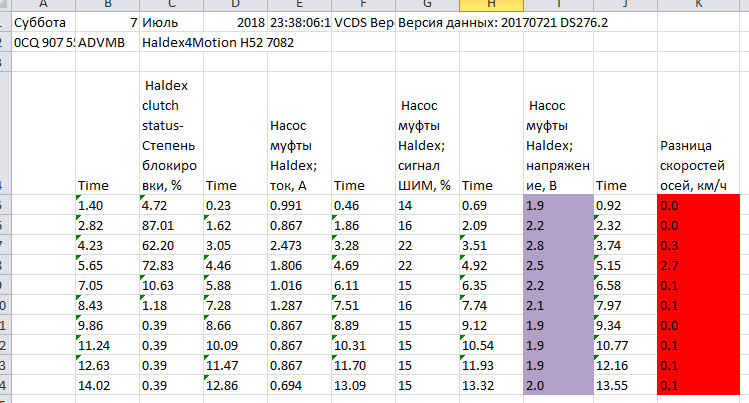The image size is (749, 403).
Task: Select the Time cell 14.02
Action: [x=107, y=385]
